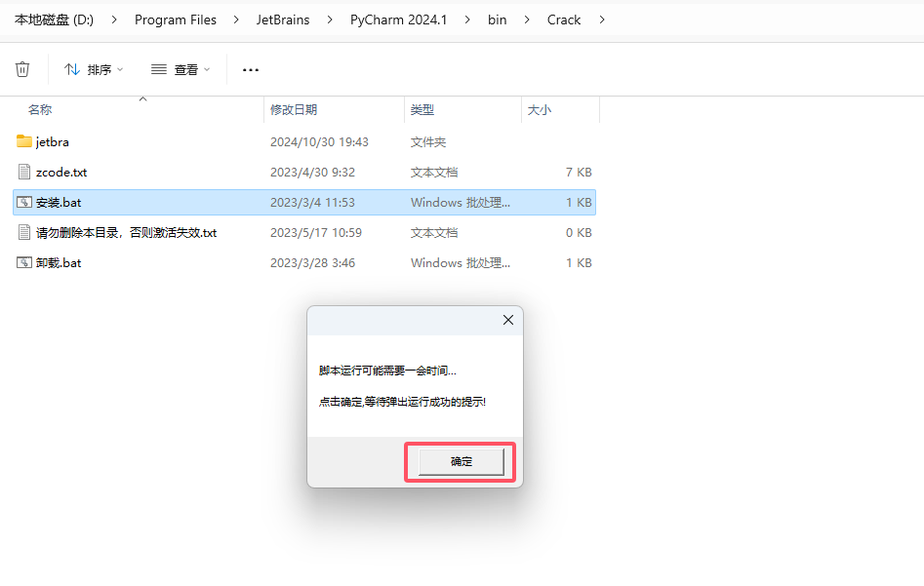Expand the chevron after JetBrains

(330, 20)
